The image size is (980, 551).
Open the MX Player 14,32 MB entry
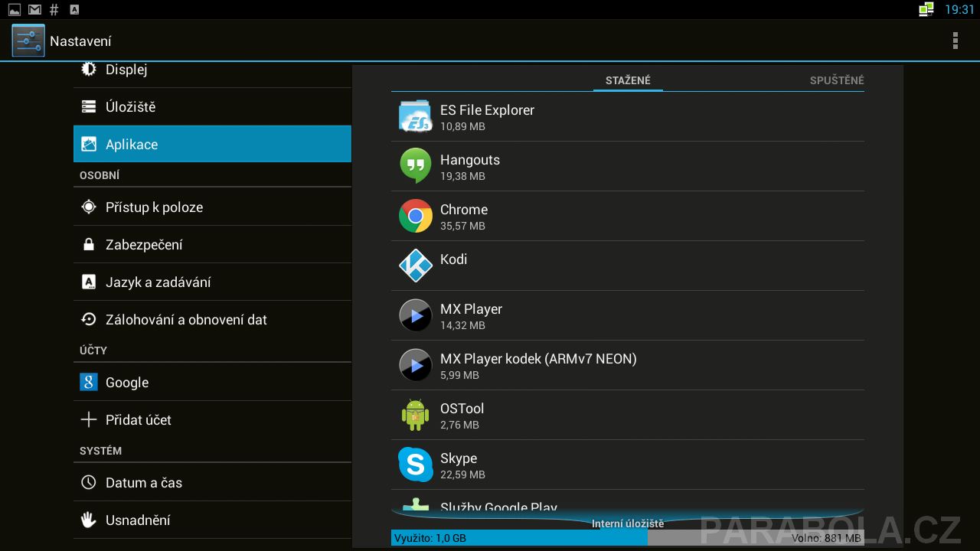click(x=628, y=315)
